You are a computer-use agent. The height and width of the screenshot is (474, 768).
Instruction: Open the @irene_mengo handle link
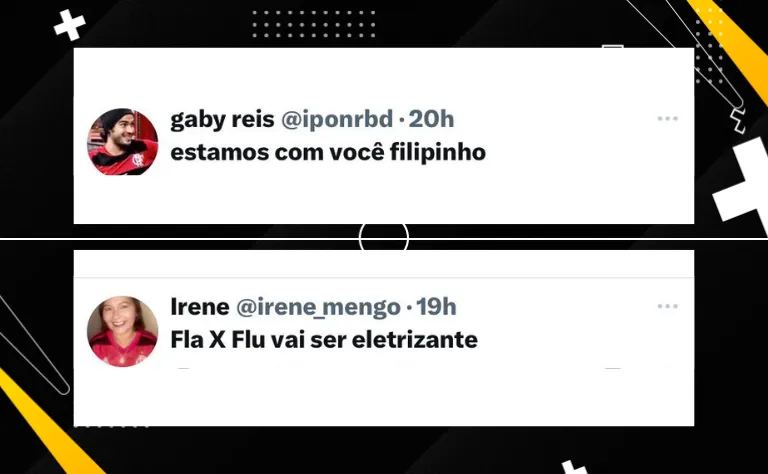(318, 308)
